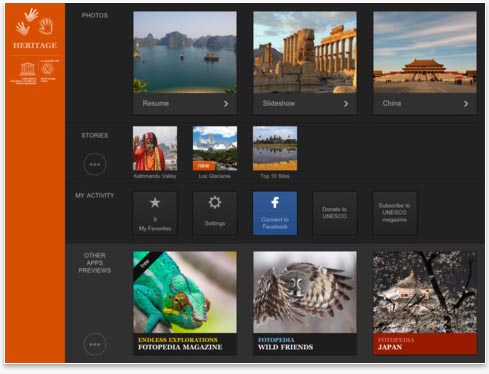Click the Heritage hands logo

tap(35, 22)
